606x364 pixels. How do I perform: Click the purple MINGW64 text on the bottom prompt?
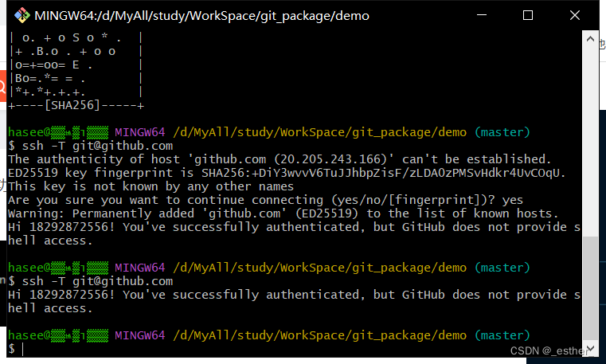[x=140, y=335]
